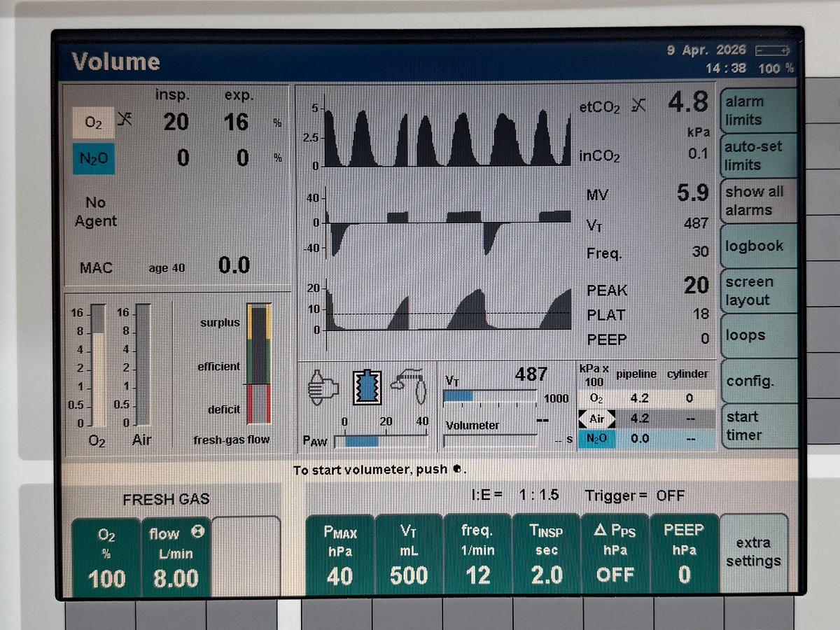Click the O2 alarm-off crossed icon
This screenshot has height=630, width=840.
[125, 120]
